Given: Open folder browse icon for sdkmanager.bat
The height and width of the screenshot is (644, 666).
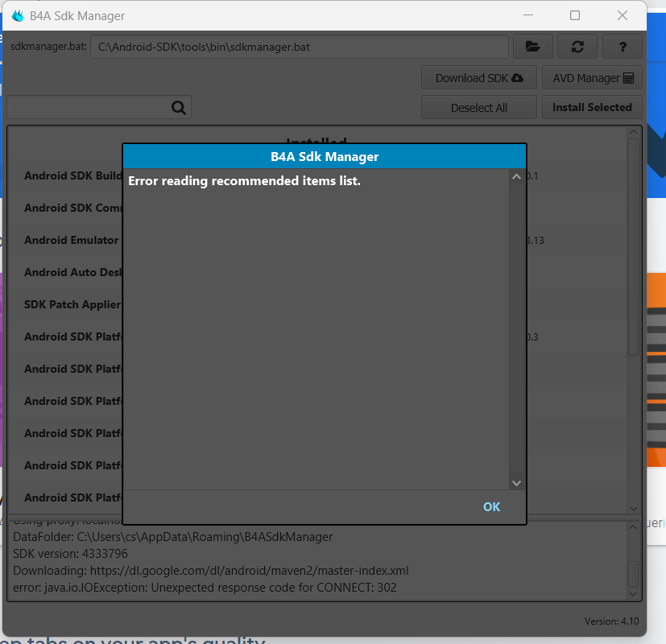Looking at the screenshot, I should (x=532, y=47).
